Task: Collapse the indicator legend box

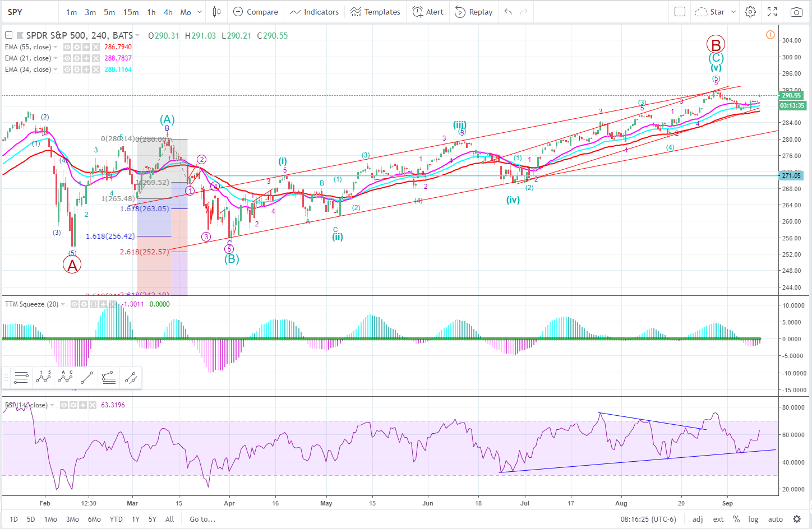Action: point(8,35)
